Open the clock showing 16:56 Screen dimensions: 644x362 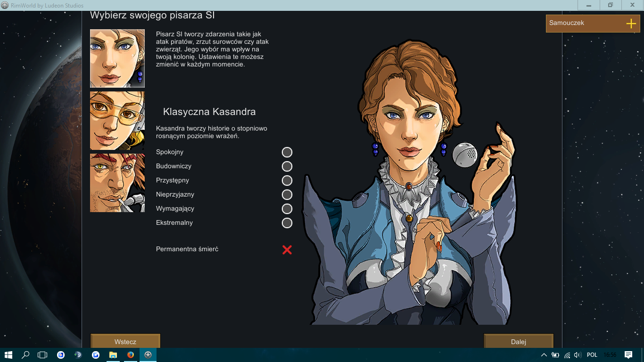point(610,355)
